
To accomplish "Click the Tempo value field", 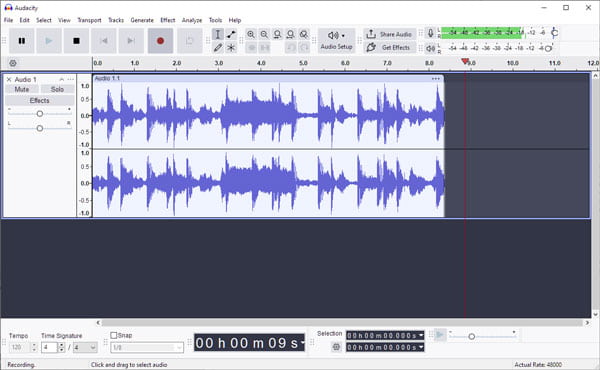I will 20,347.
